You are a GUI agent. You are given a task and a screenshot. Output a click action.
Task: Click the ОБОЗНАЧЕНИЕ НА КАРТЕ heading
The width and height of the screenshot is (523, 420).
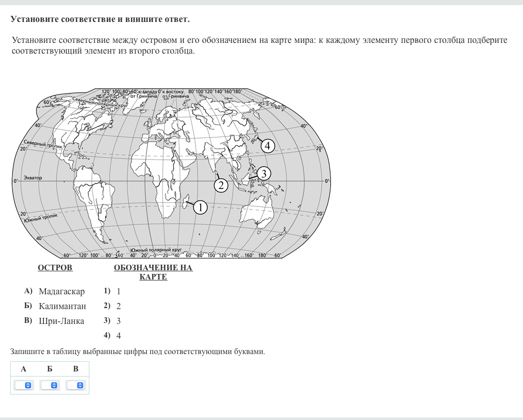coord(153,272)
